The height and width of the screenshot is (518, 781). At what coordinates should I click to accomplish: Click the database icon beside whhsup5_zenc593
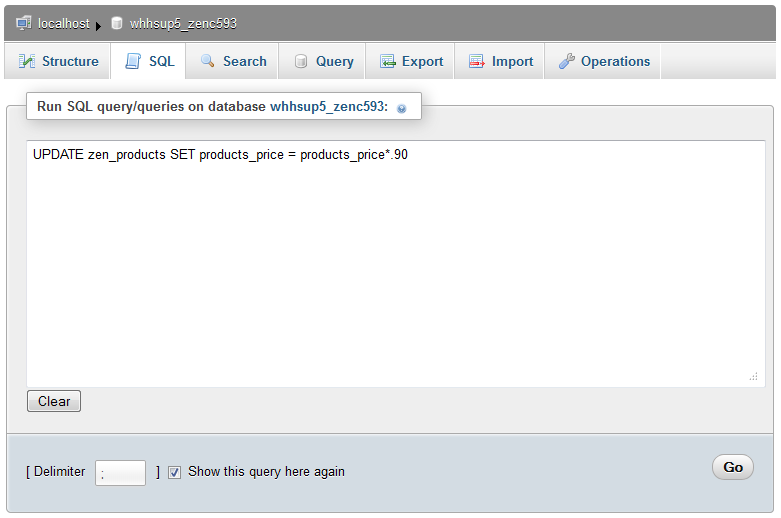coord(117,22)
